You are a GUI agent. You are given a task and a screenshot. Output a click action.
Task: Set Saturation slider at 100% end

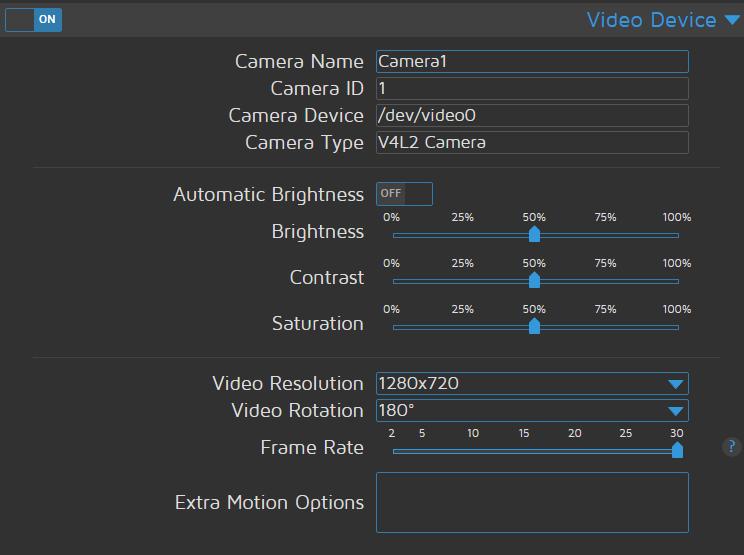(677, 327)
